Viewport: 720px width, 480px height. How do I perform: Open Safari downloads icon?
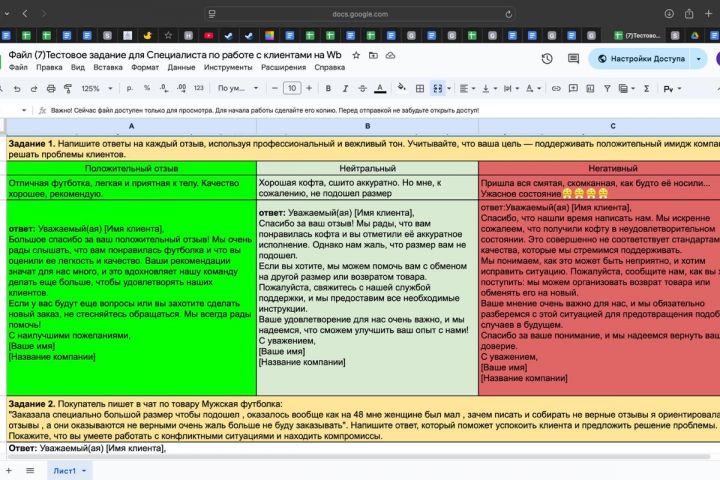click(x=669, y=14)
